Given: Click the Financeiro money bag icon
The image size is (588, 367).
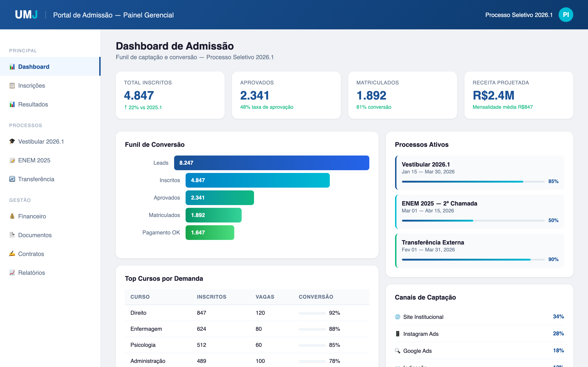Looking at the screenshot, I should 12,216.
